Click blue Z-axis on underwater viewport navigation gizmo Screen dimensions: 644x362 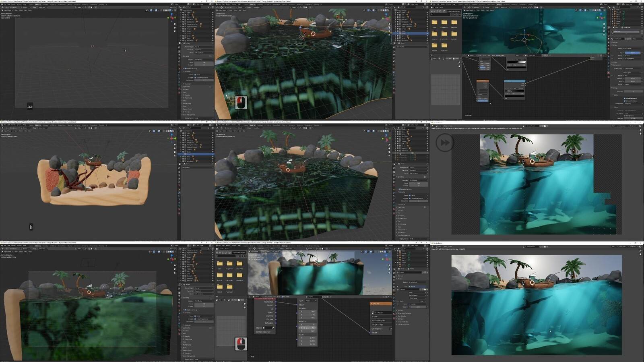tap(601, 14)
